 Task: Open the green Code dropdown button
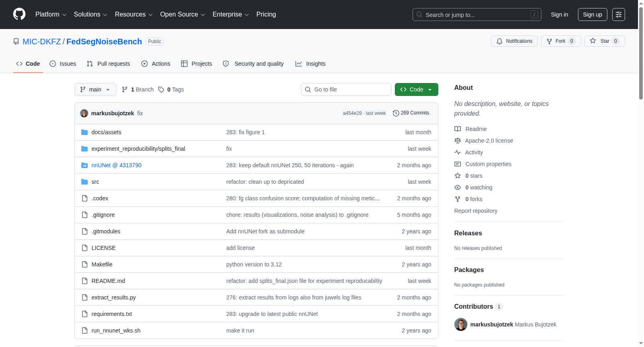coord(417,89)
